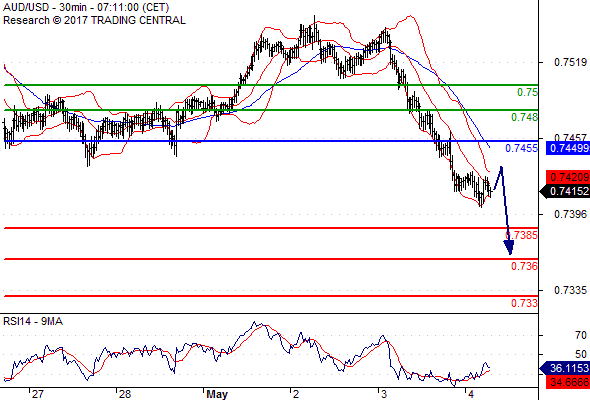This screenshot has width=590, height=400.
Task: Click the blue 0.74499 price tag
Action: point(568,148)
